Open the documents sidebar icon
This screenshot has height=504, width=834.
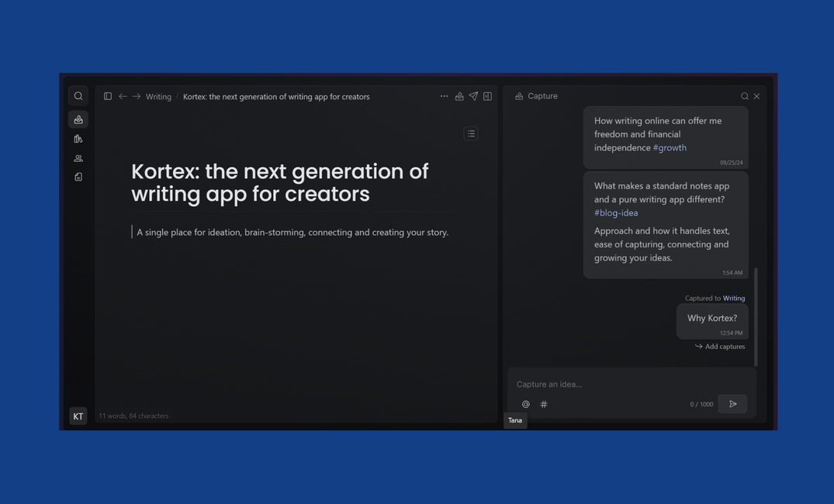click(78, 177)
